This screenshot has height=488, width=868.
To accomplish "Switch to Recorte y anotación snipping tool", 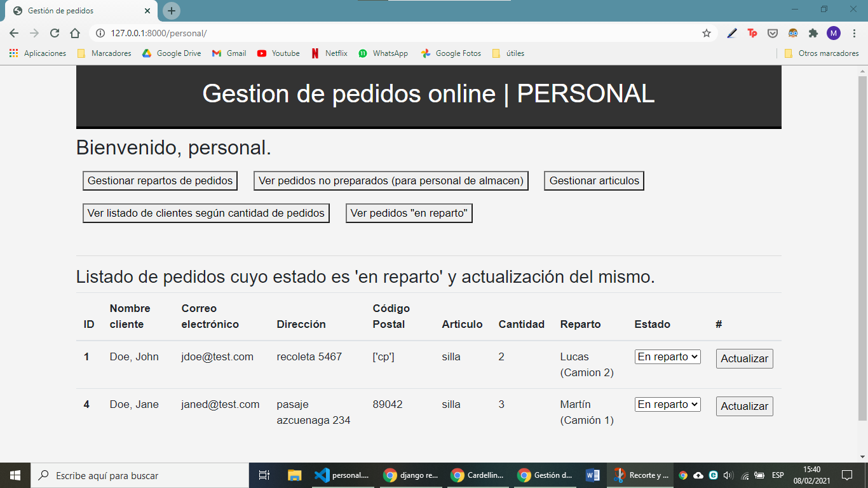I will click(641, 475).
